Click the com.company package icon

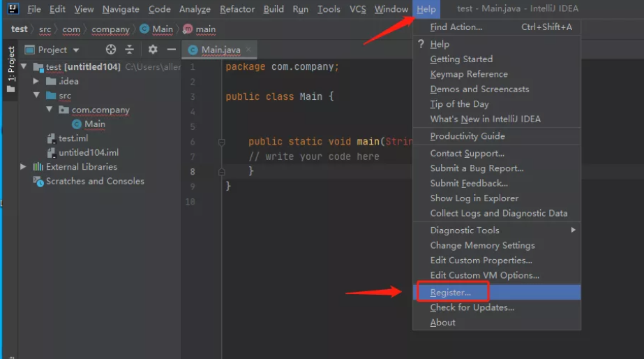tap(63, 110)
